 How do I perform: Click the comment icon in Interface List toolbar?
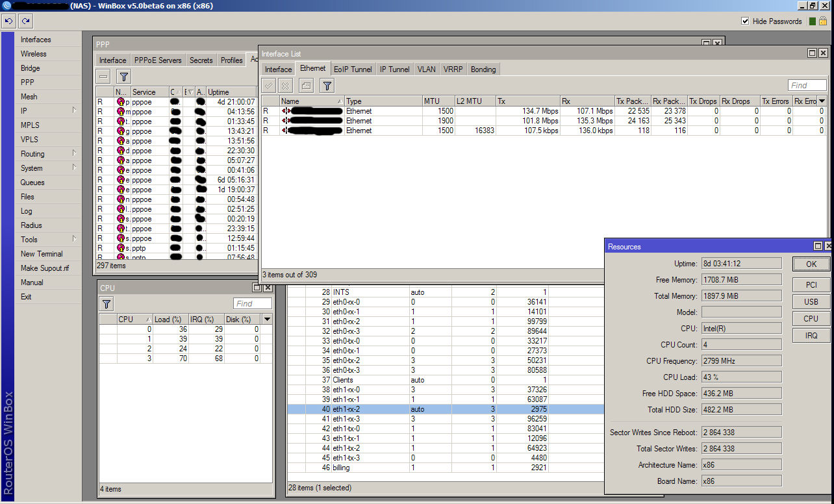pos(307,86)
